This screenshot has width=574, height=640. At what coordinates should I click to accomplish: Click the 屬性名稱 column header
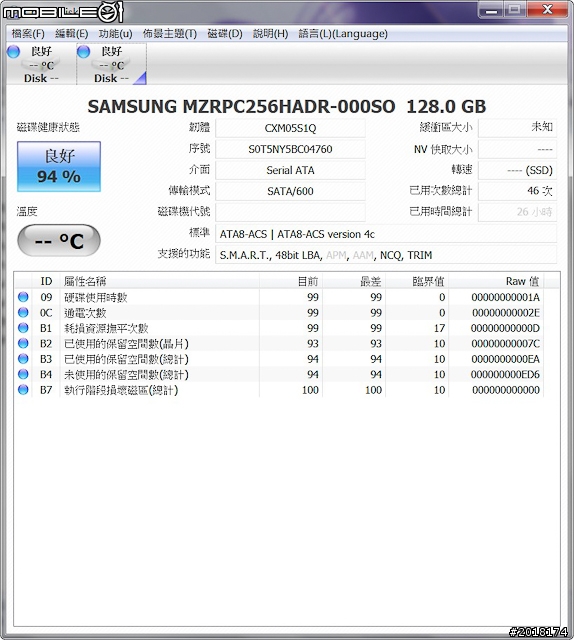tap(160, 281)
